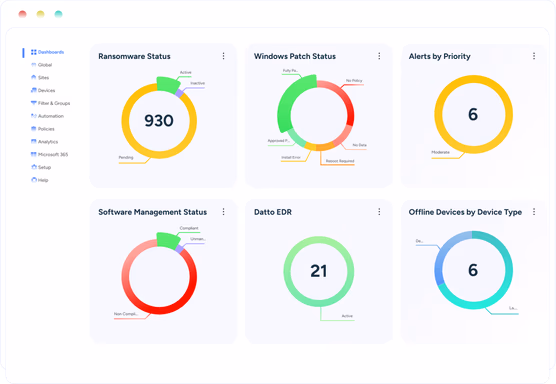Click the Sites icon in sidebar
556x384 pixels.
pyautogui.click(x=34, y=77)
